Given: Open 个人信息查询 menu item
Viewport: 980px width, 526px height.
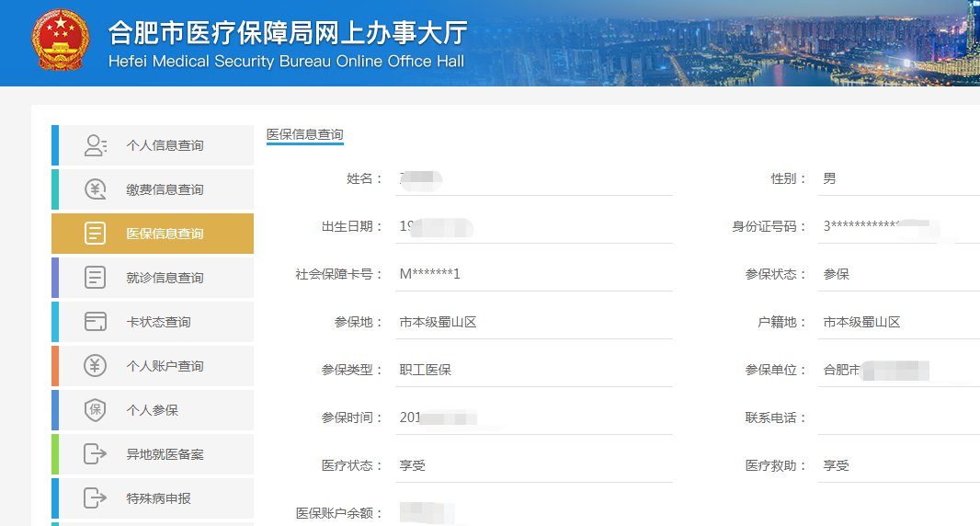Looking at the screenshot, I should (165, 145).
